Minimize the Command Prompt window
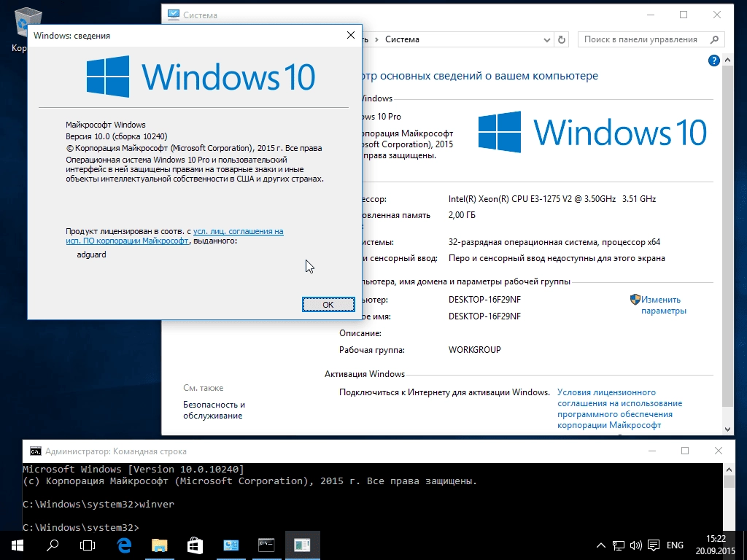This screenshot has width=747, height=560. tap(652, 451)
